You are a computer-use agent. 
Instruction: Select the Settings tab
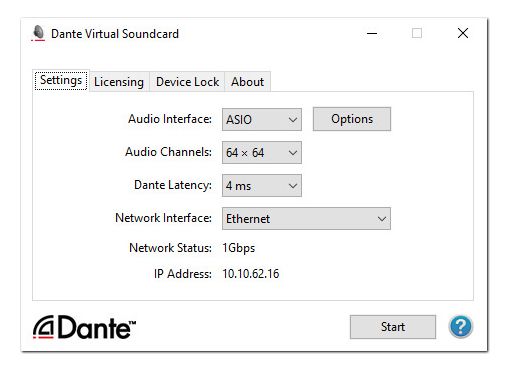[61, 80]
